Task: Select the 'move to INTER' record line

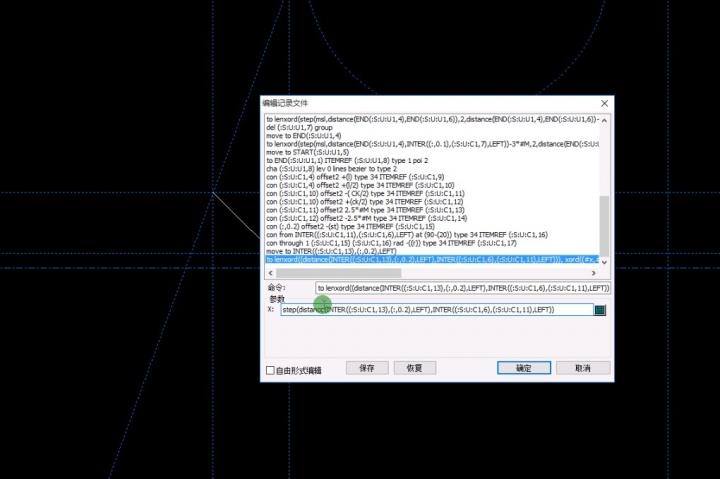Action: 330,251
